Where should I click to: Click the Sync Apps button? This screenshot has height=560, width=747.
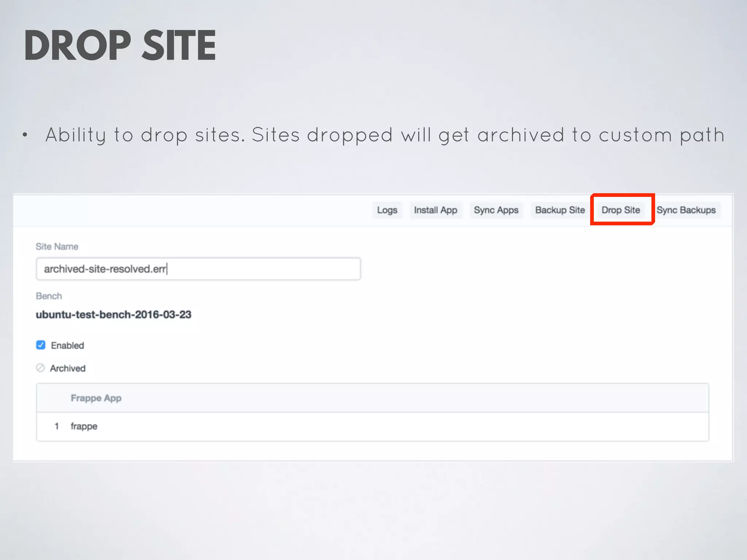point(496,210)
